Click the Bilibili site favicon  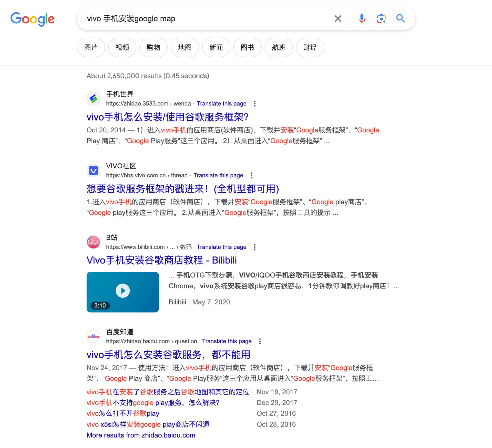(x=93, y=242)
